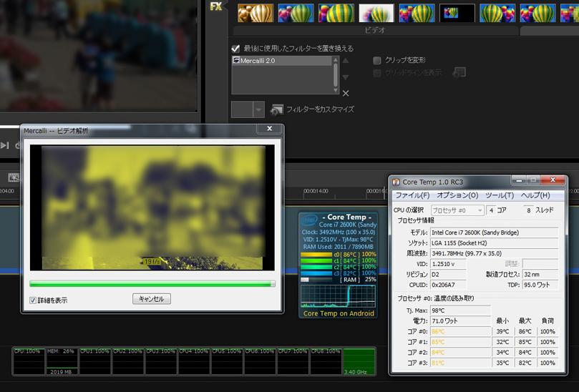The image size is (579, 392).
Task: Move filter down with the down arrow
Action: [x=346, y=77]
